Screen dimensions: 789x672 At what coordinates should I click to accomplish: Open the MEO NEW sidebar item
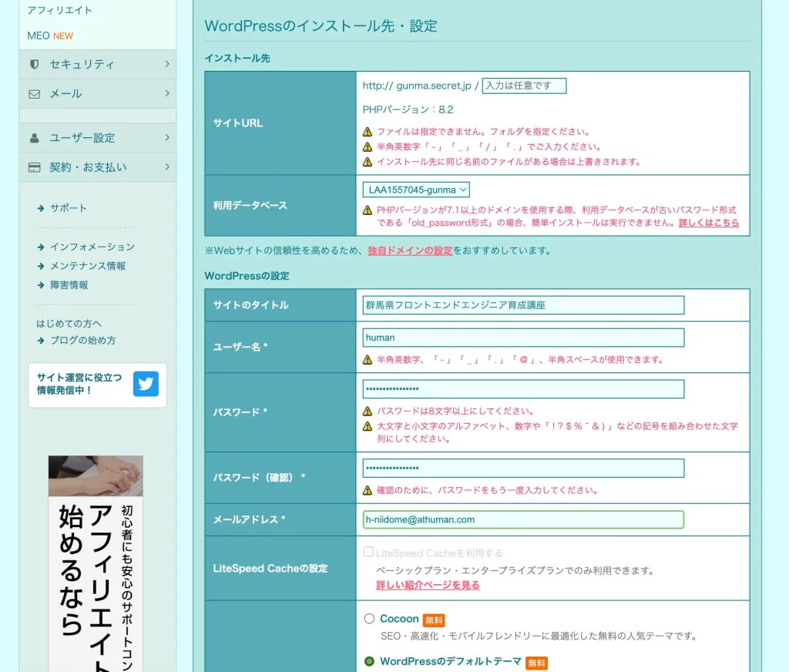50,35
